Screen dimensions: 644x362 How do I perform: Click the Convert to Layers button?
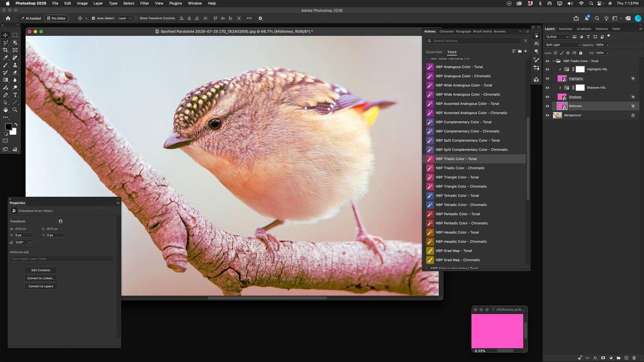click(41, 286)
